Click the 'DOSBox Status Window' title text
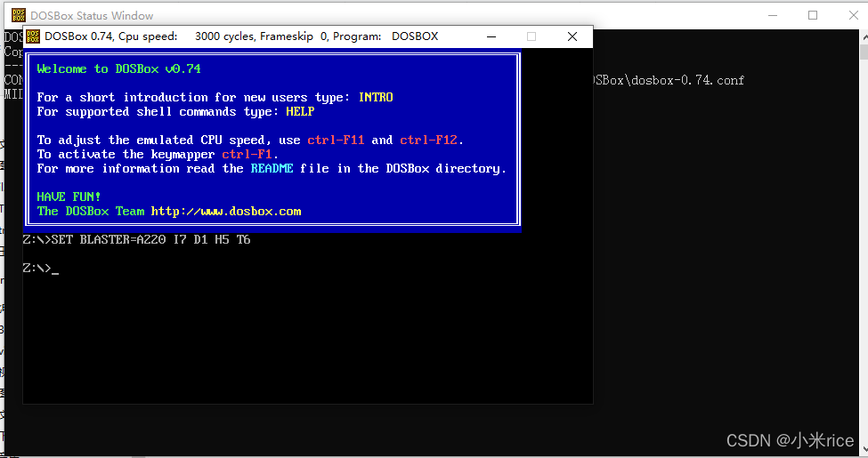This screenshot has width=868, height=458. (x=92, y=15)
